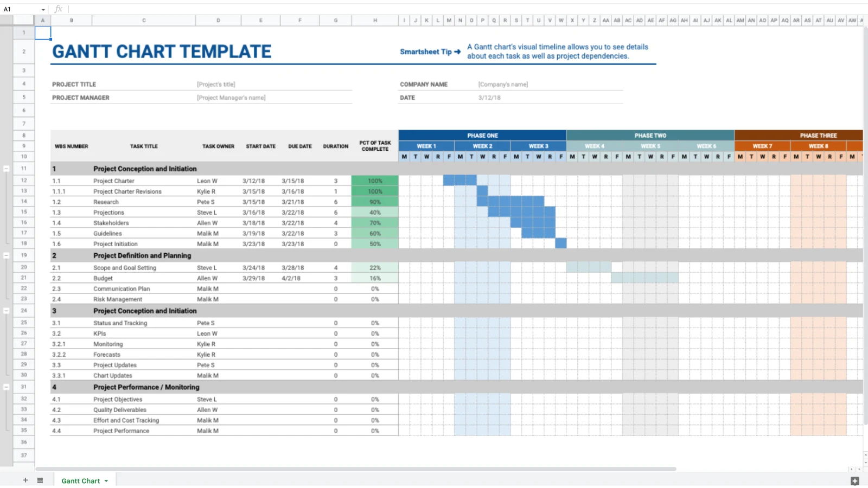Select row 12 header
Viewport: 868px width, 488px height.
[x=24, y=181]
